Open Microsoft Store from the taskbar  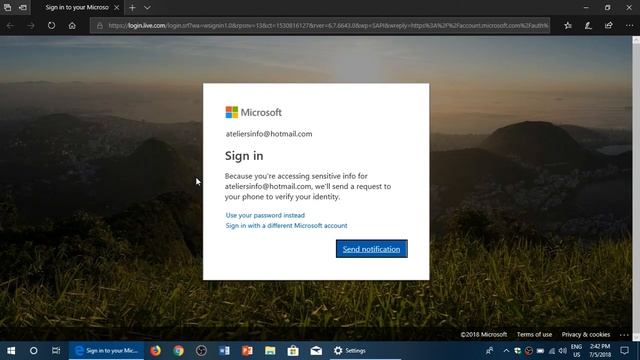coord(293,351)
